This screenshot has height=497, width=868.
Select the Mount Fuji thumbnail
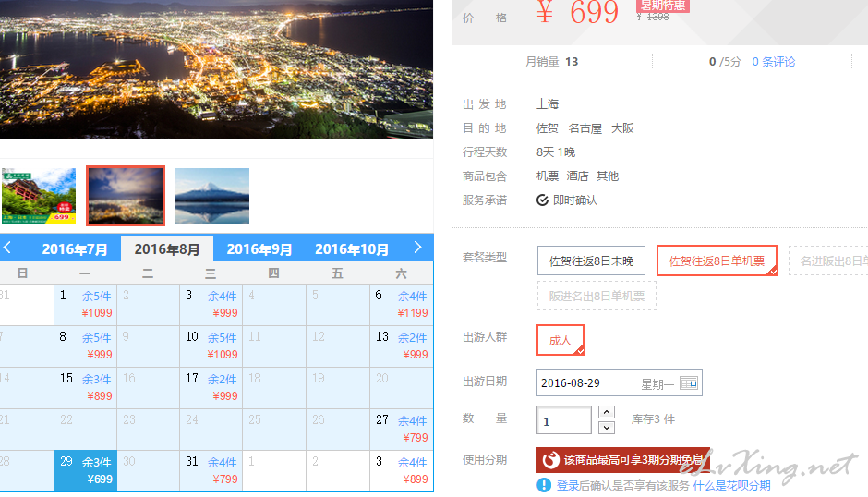pyautogui.click(x=212, y=196)
